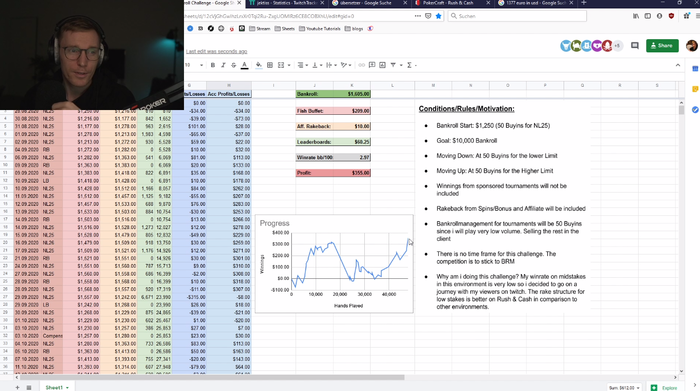Close the Google Sheets browser tab
700x391 pixels.
pos(239,3)
